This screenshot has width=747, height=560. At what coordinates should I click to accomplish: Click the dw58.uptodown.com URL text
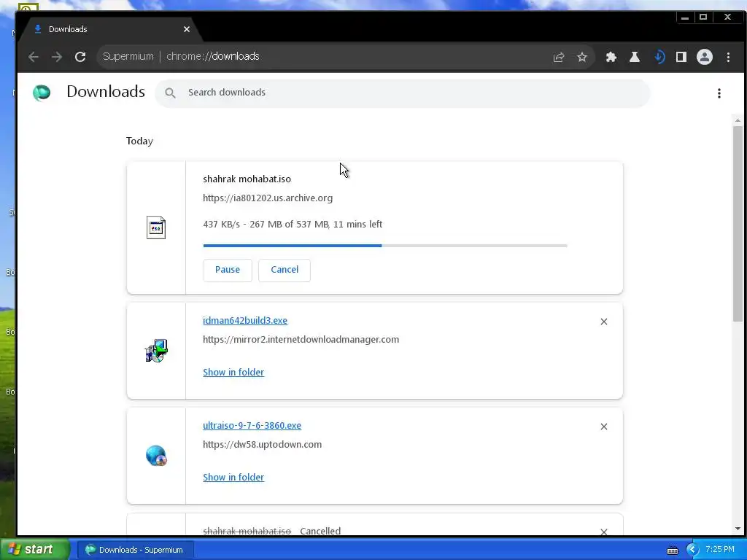pyautogui.click(x=262, y=445)
